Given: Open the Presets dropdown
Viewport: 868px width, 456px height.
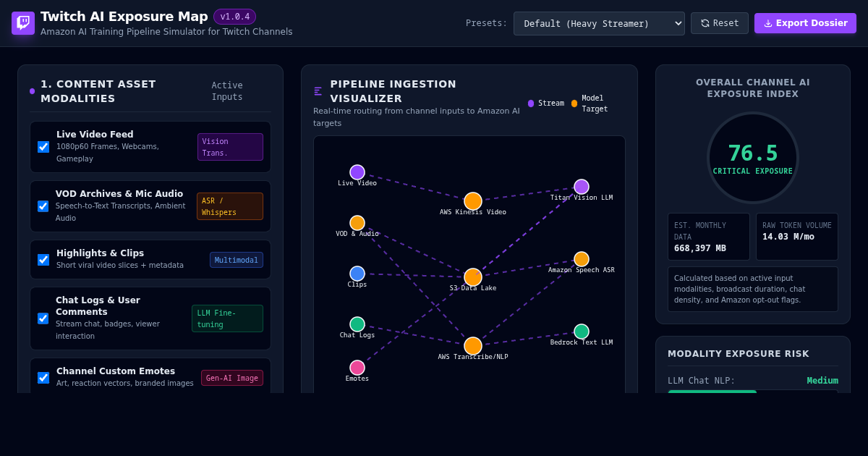Looking at the screenshot, I should pyautogui.click(x=599, y=23).
